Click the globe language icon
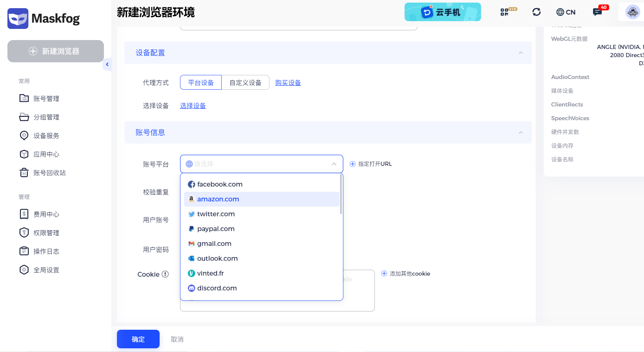 [x=560, y=12]
